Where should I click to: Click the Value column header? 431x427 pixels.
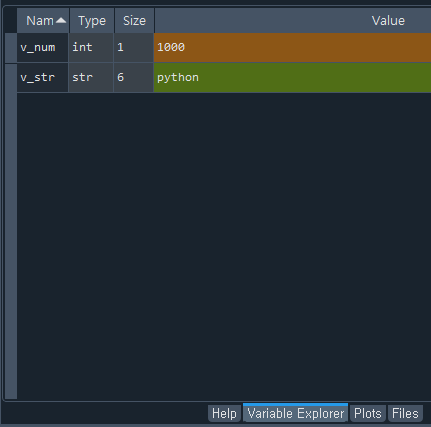(x=293, y=21)
